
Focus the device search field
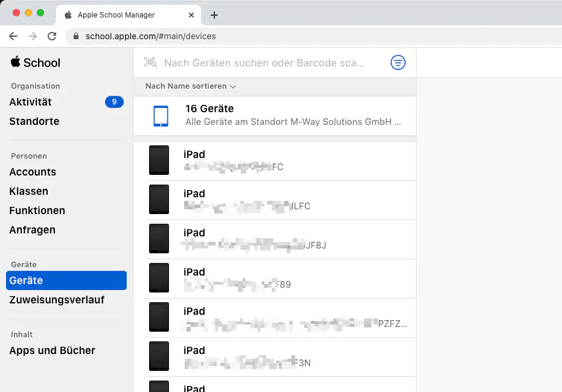tap(264, 63)
